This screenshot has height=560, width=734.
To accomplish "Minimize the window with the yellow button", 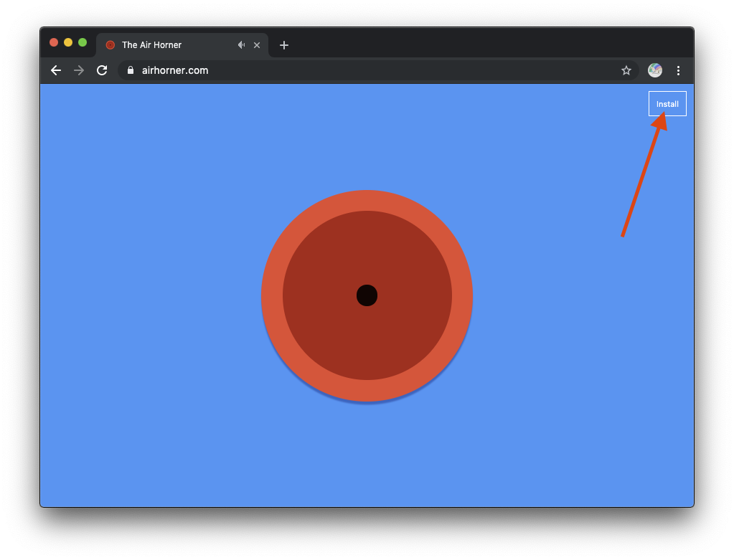I will [x=68, y=42].
